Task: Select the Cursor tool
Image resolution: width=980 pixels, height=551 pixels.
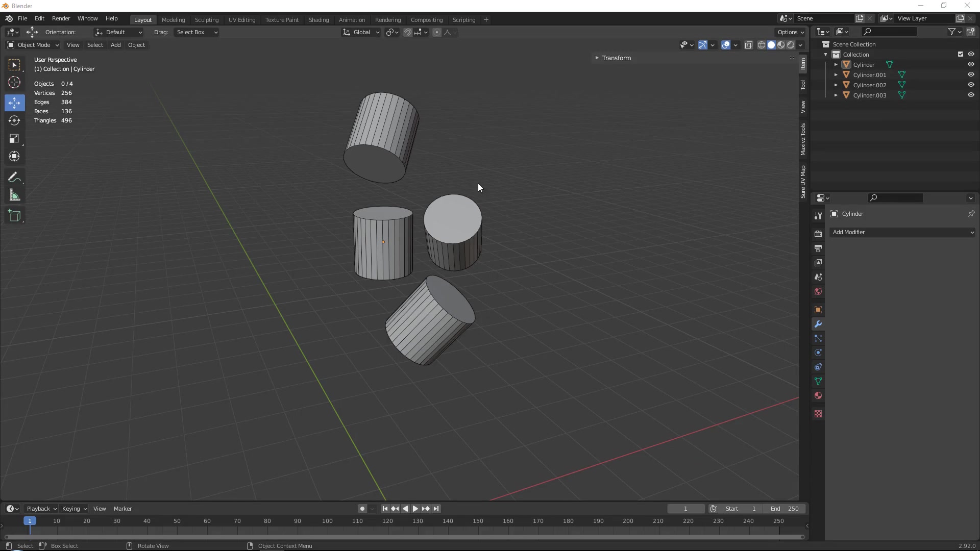Action: (14, 82)
